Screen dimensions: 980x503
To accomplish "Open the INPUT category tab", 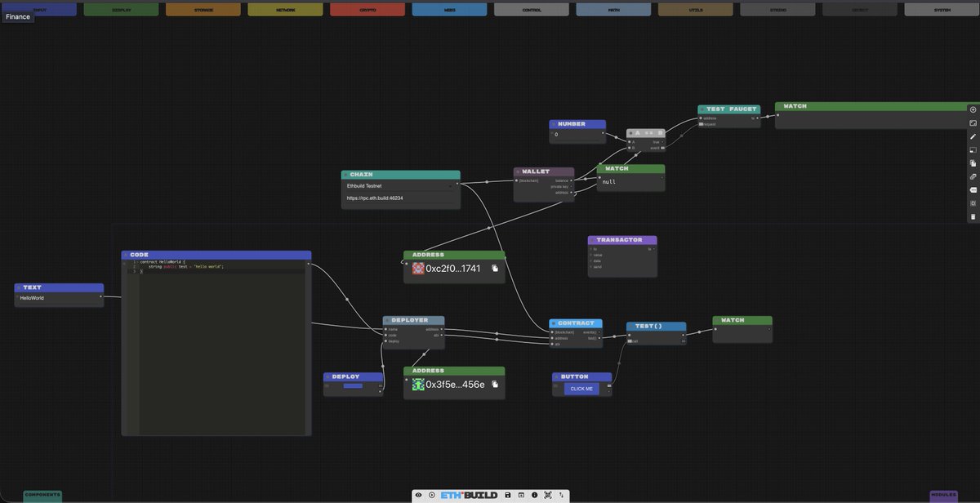I will (39, 9).
